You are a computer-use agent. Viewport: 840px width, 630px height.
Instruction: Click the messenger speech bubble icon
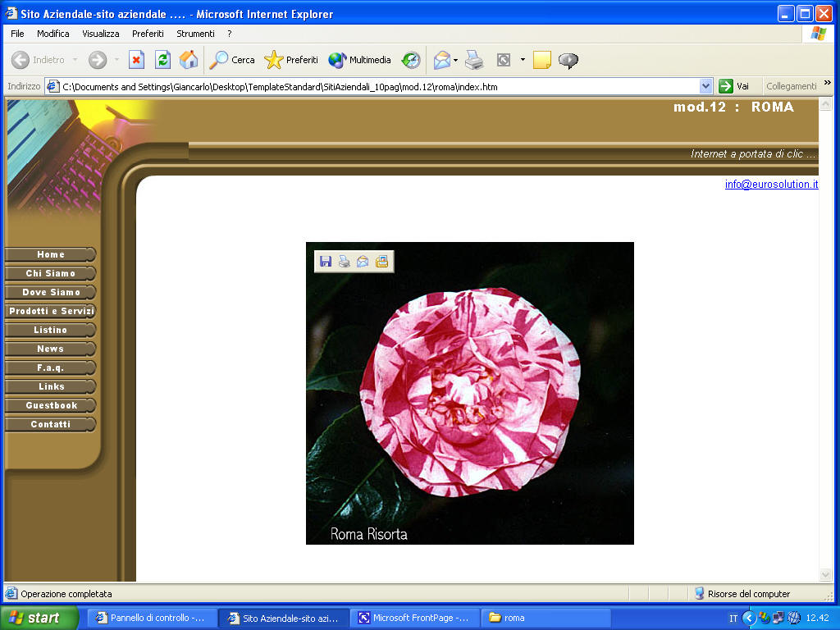pyautogui.click(x=568, y=61)
